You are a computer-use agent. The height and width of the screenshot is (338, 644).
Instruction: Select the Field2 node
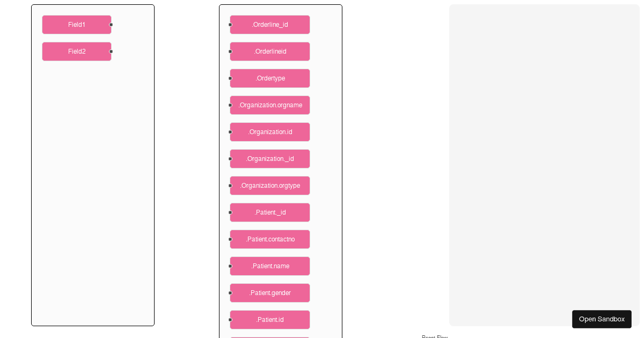point(77,52)
